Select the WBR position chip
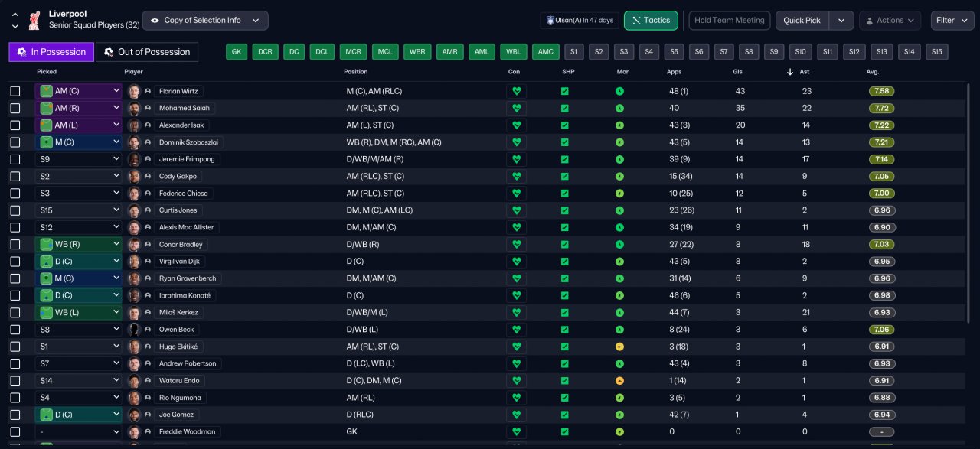Screen dimensions: 980x449 [417, 52]
